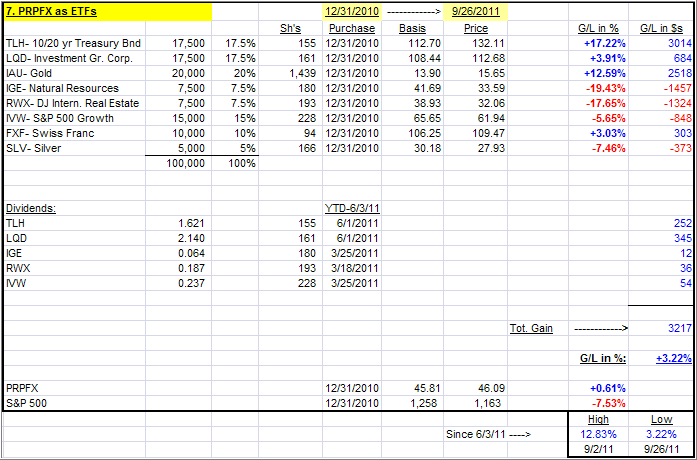This screenshot has height=460, width=697.
Task: Select the 'G/L in %' column header at top
Action: pyautogui.click(x=598, y=28)
